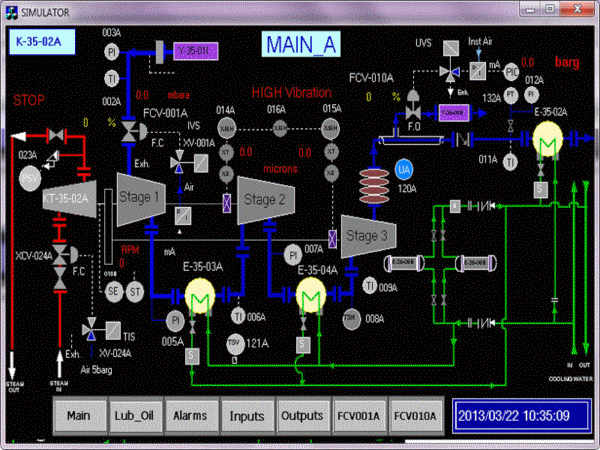Image resolution: width=600 pixels, height=450 pixels.
Task: Click the PI 012A pressure indicator
Action: (x=531, y=95)
